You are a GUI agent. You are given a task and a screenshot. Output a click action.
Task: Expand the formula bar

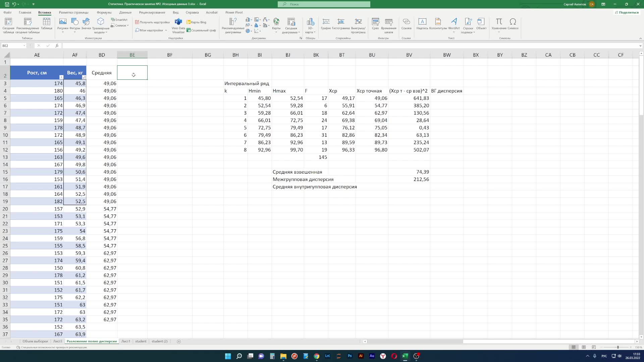click(x=640, y=46)
